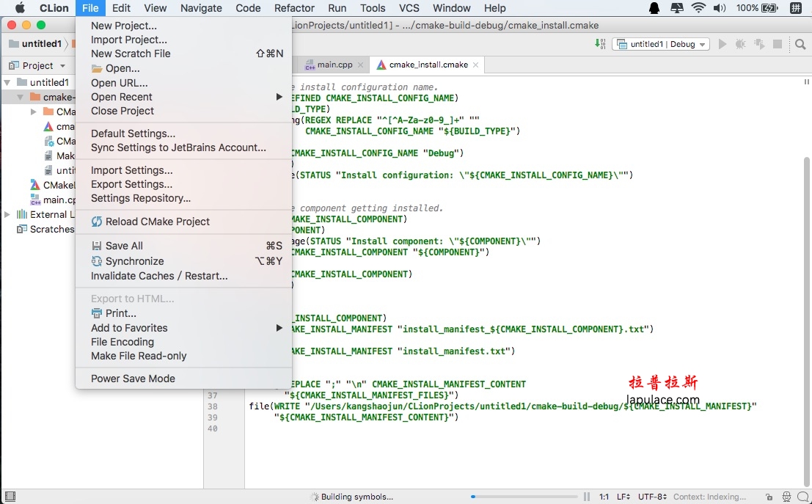Click the Apple menu icon
The image size is (812, 504).
pos(20,8)
